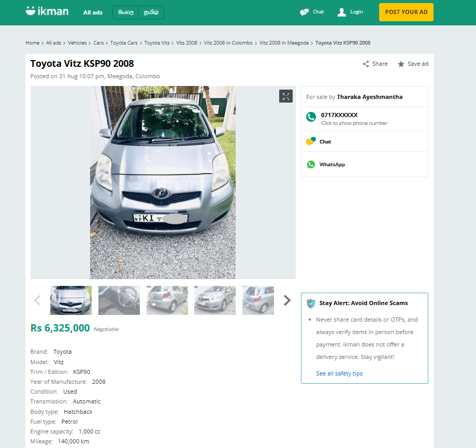Expand the car photo to fullscreen
Screen dimensions: 476x448
285,96
